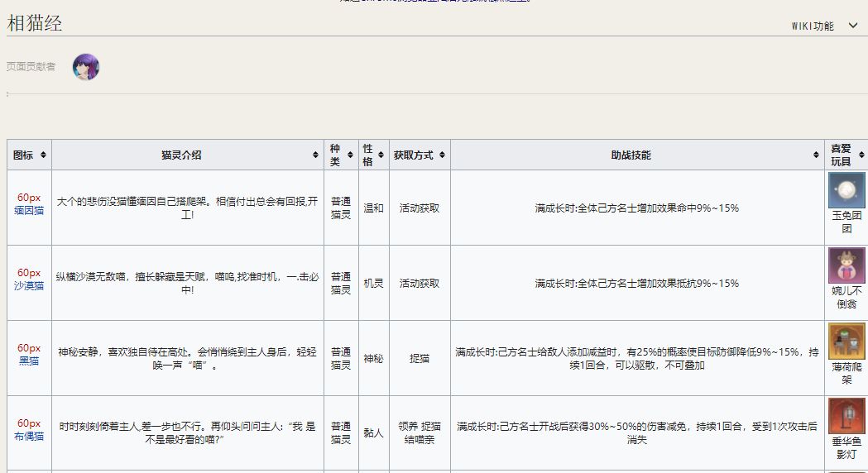
Task: Open the 薄荷爬架 toy image
Action: click(x=846, y=341)
